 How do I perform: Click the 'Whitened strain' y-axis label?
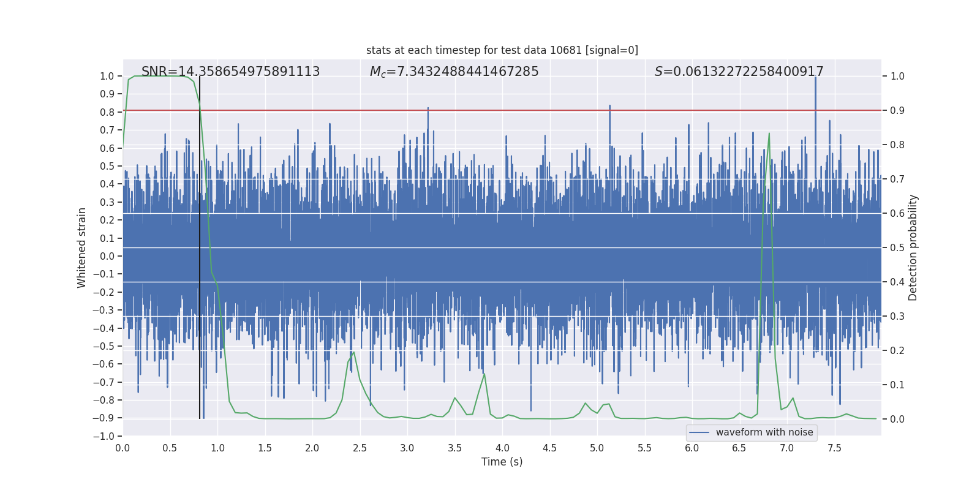[x=82, y=247]
